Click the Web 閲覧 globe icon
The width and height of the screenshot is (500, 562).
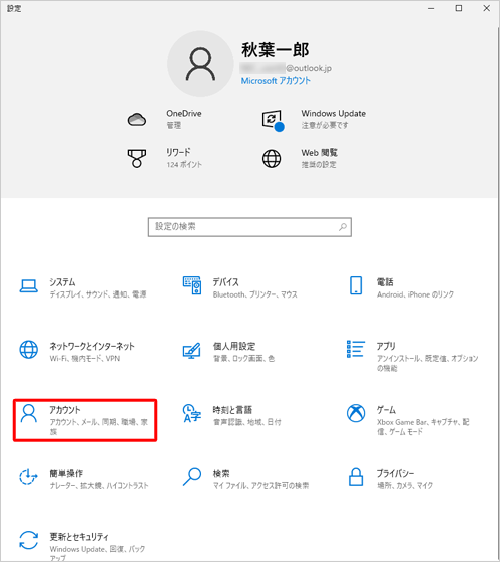click(x=272, y=159)
